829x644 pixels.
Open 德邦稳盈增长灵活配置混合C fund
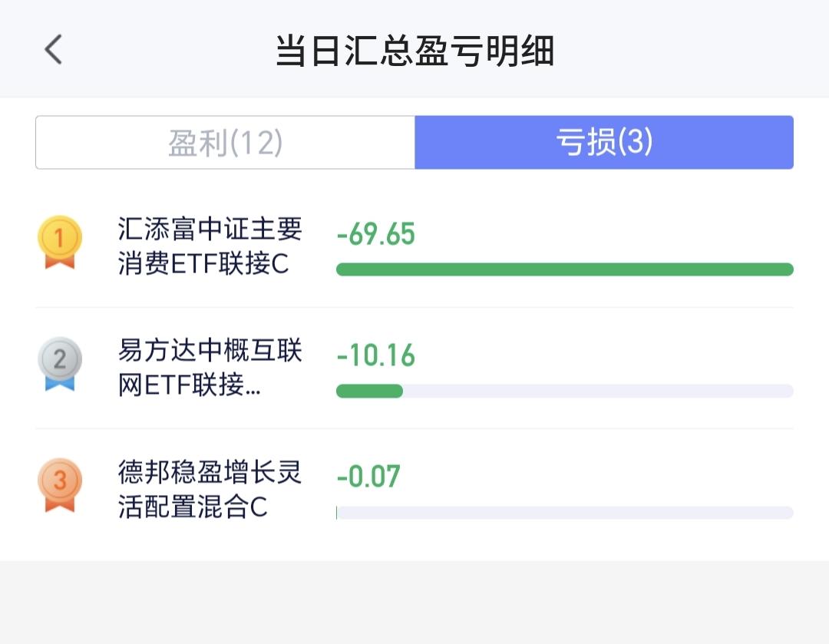coord(210,489)
